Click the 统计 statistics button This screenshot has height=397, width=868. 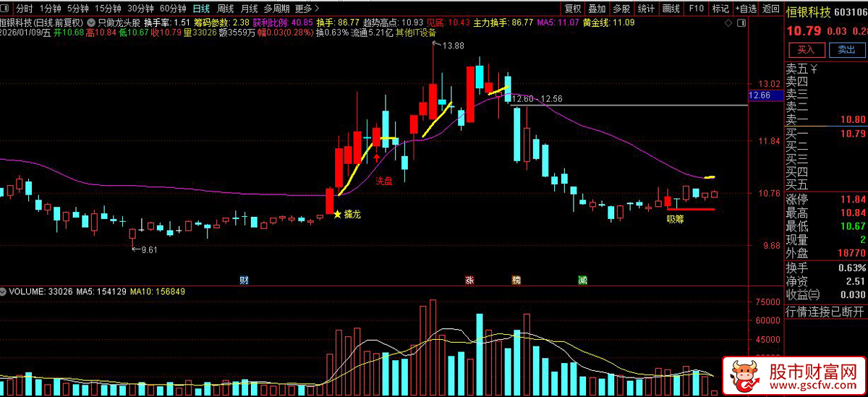tap(646, 9)
